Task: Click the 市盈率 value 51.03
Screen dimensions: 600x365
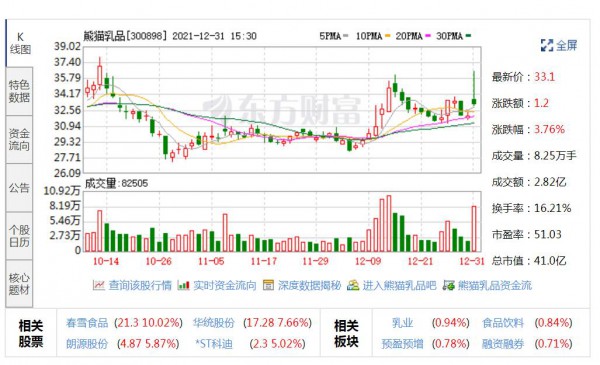Action: 548,235
